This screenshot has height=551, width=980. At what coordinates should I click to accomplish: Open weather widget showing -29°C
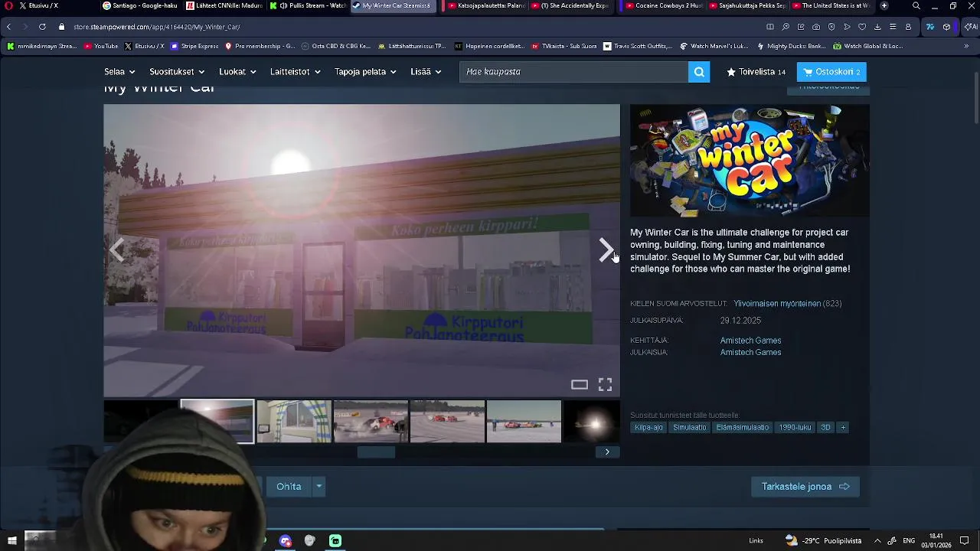[x=823, y=540]
